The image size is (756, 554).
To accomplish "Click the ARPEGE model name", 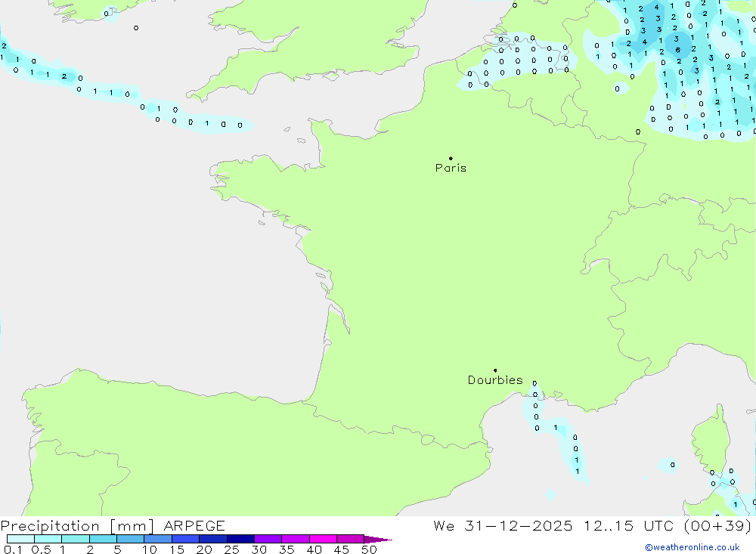I will point(194,525).
